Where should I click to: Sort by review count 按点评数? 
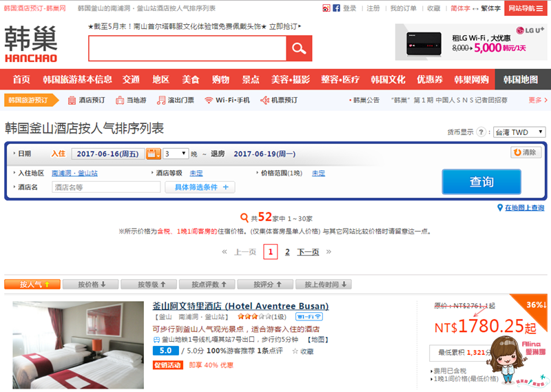[207, 284]
